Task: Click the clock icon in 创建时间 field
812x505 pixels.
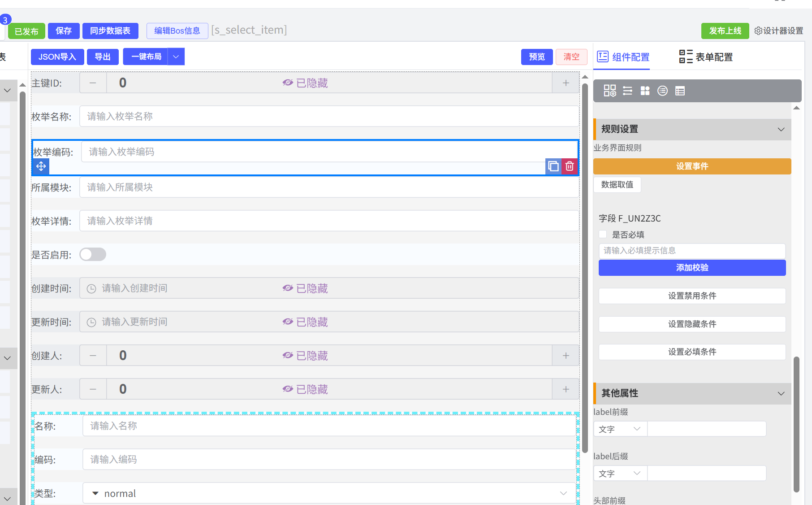Action: tap(91, 289)
